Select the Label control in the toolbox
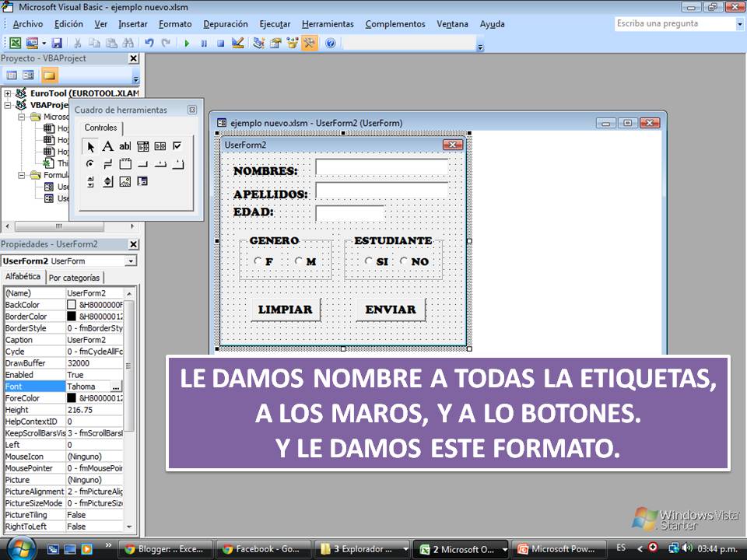 tap(108, 147)
